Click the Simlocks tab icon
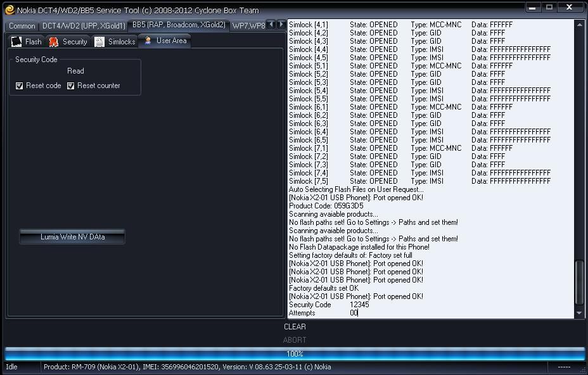The height and width of the screenshot is (375, 588). coord(99,42)
